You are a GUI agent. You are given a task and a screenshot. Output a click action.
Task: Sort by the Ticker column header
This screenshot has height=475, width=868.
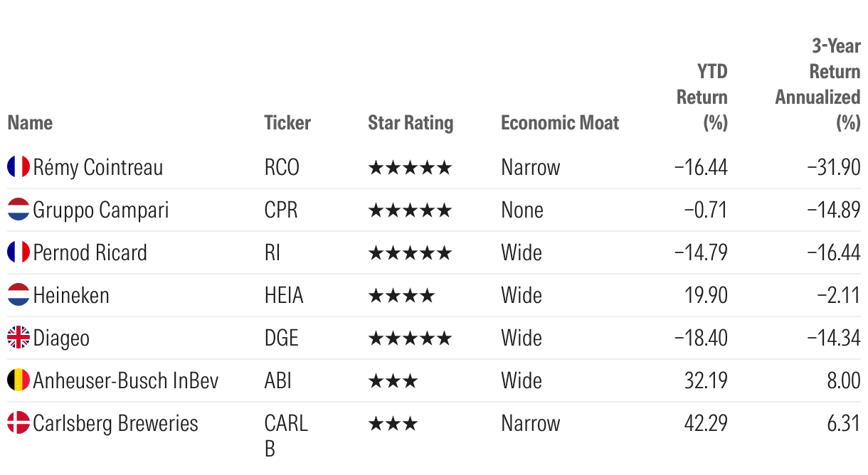pyautogui.click(x=287, y=122)
